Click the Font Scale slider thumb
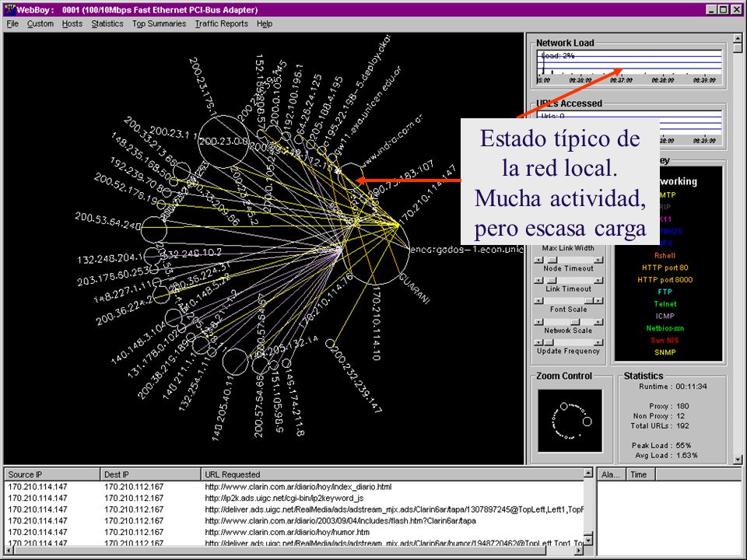The height and width of the screenshot is (560, 747). tap(589, 300)
